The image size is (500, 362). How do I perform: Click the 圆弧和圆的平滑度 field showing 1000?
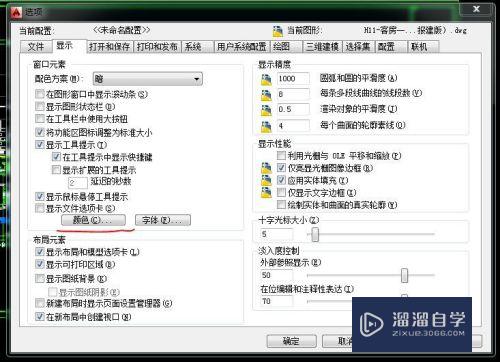point(293,79)
